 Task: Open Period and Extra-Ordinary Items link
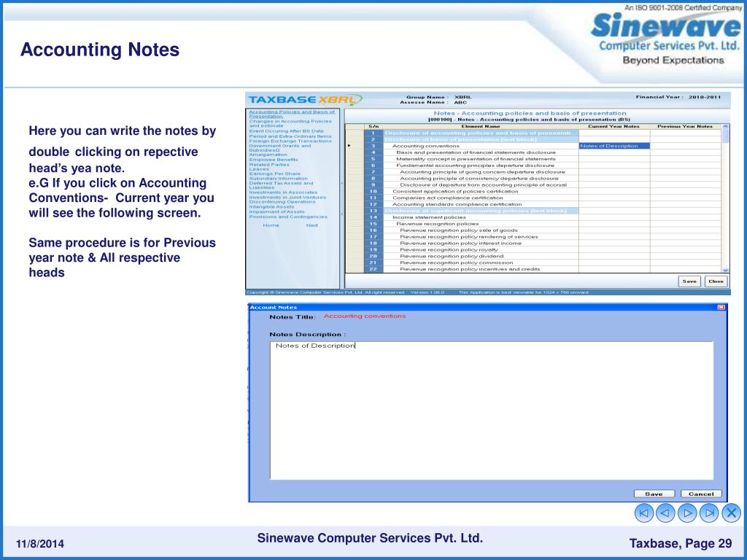[x=290, y=136]
